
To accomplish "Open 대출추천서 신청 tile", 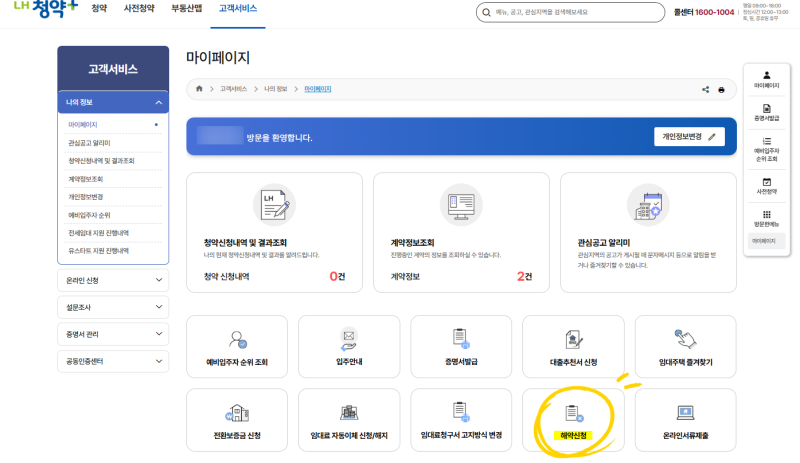I will click(573, 347).
